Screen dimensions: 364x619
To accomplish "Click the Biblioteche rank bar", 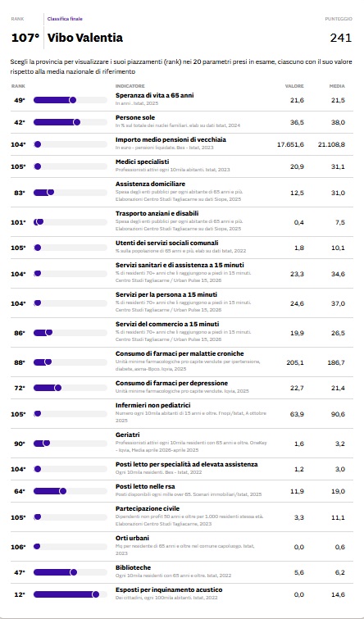I will coord(71,572).
